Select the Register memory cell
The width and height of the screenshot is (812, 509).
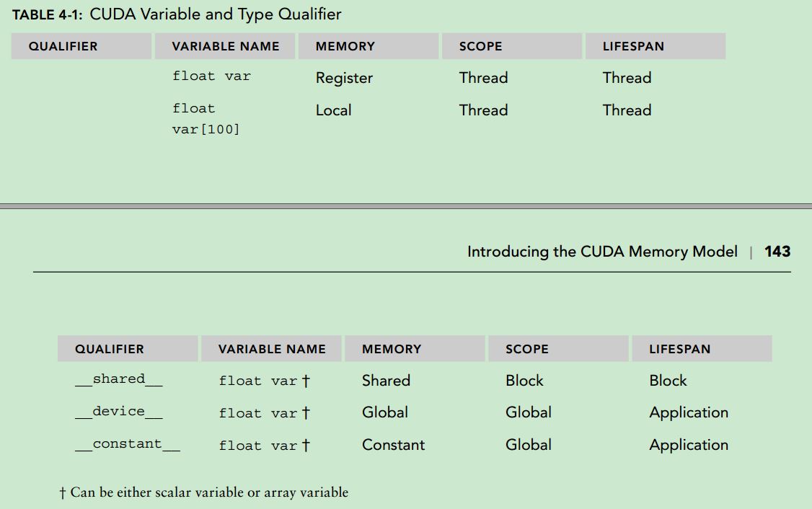point(345,78)
